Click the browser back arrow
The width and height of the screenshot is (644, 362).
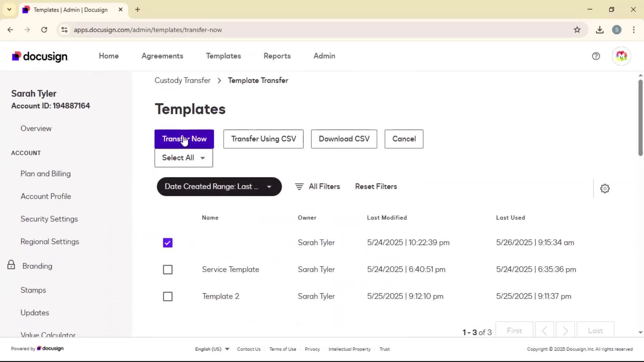click(x=10, y=30)
